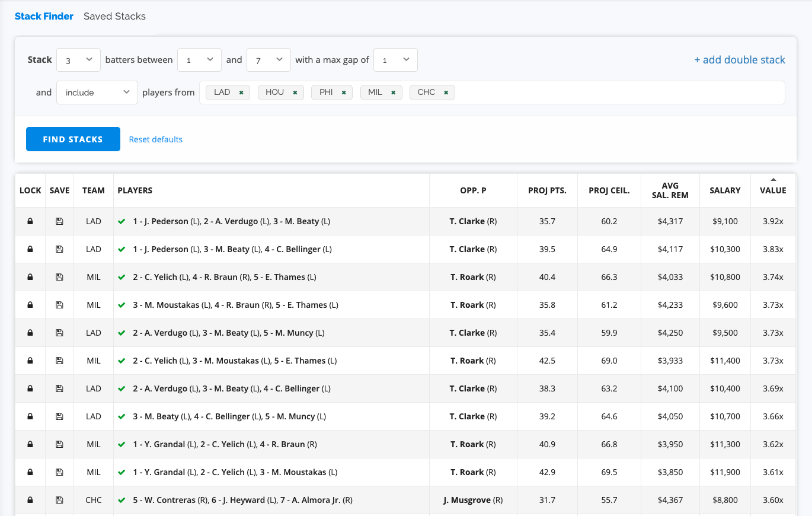Screen dimensions: 812x516
Task: Save the Pederson, Verdugo, Beaty stack
Action: click(x=59, y=221)
